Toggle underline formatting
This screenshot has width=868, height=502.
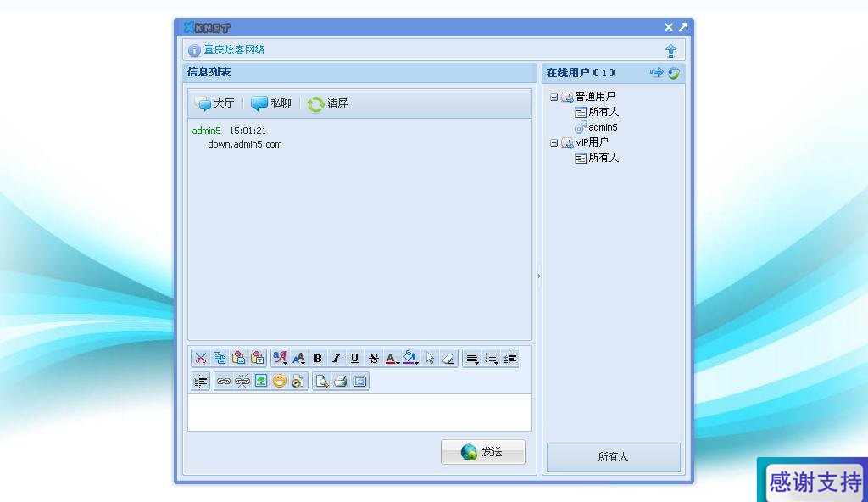coord(355,358)
